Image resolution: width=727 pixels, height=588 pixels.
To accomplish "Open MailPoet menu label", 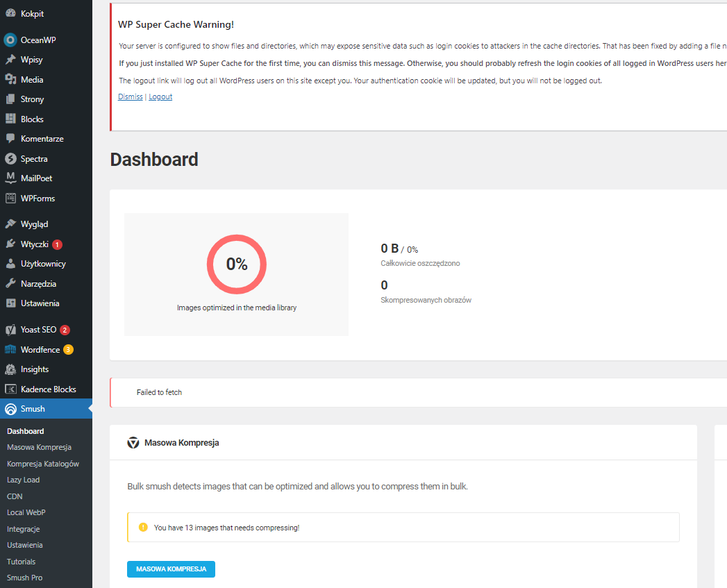I will click(37, 178).
